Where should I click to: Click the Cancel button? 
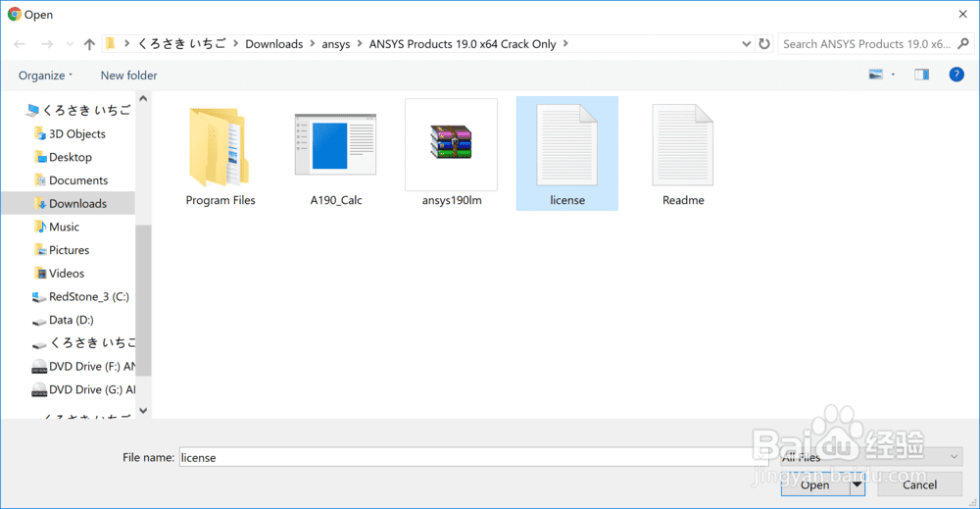(919, 484)
